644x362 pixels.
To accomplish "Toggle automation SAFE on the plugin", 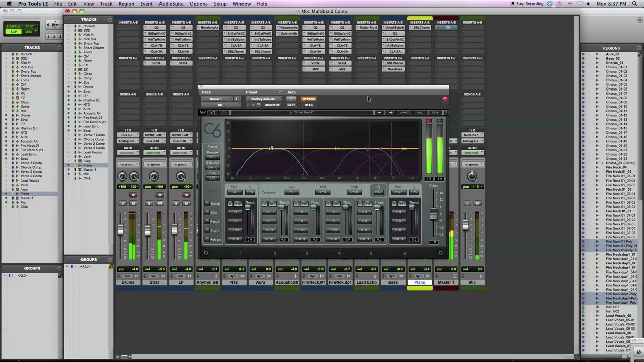I will [x=291, y=105].
